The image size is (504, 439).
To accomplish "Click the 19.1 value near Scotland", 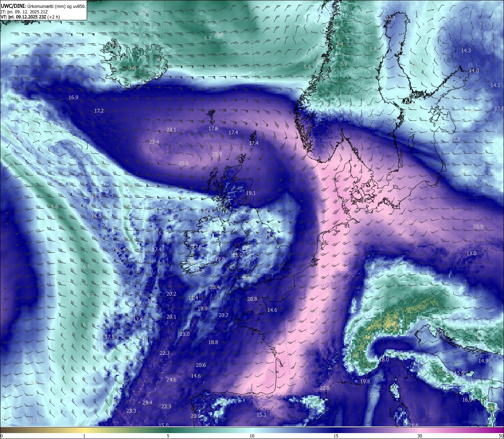I will [251, 193].
